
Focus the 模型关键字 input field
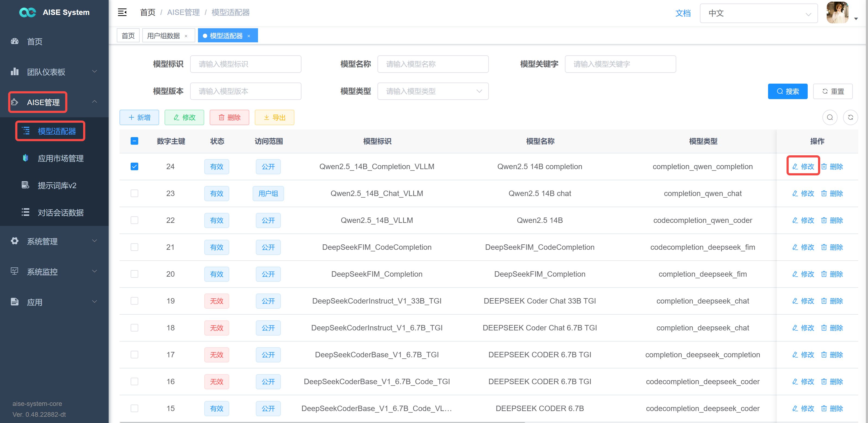[x=620, y=64]
